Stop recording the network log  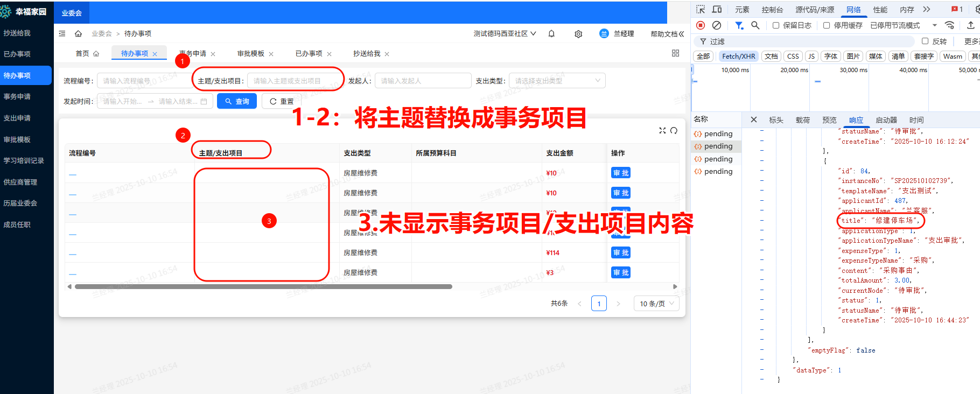click(701, 25)
